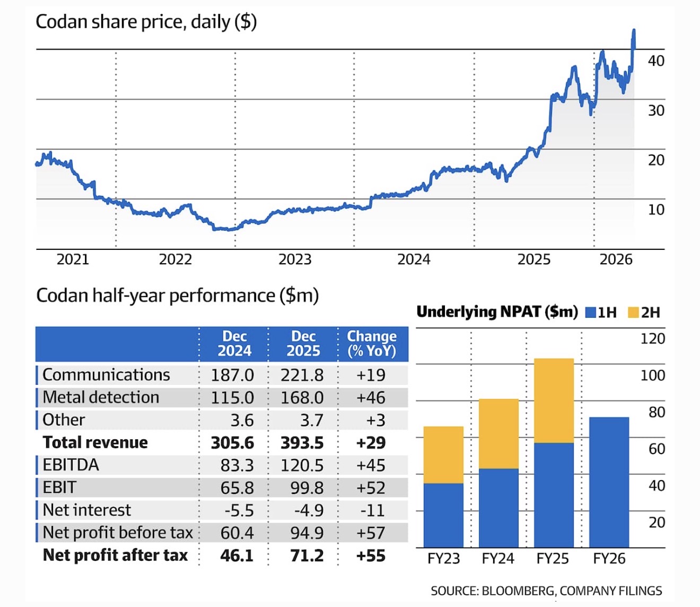The image size is (700, 607).
Task: Click the 2021 label on the share price axis
Action: tap(73, 259)
